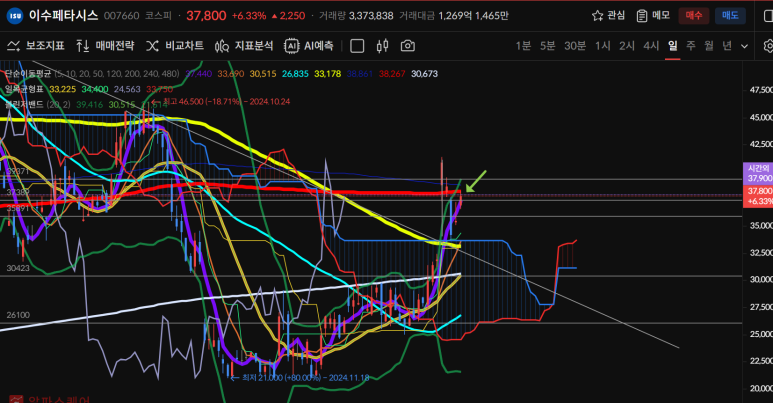Click moving average value 33,178 in yellow
773x403 pixels.
click(x=327, y=73)
